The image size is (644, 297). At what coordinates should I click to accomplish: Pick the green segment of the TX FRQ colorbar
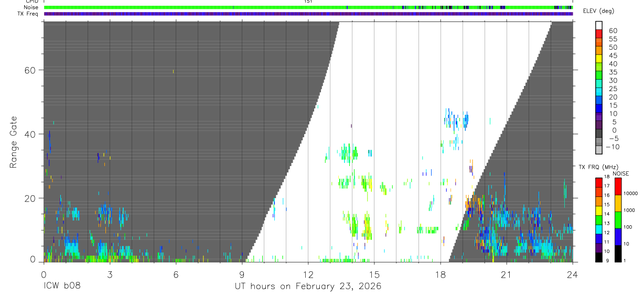tap(599, 219)
